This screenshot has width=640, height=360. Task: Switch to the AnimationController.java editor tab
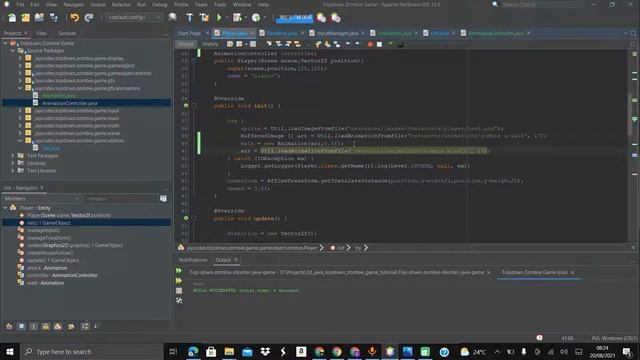[x=496, y=33]
